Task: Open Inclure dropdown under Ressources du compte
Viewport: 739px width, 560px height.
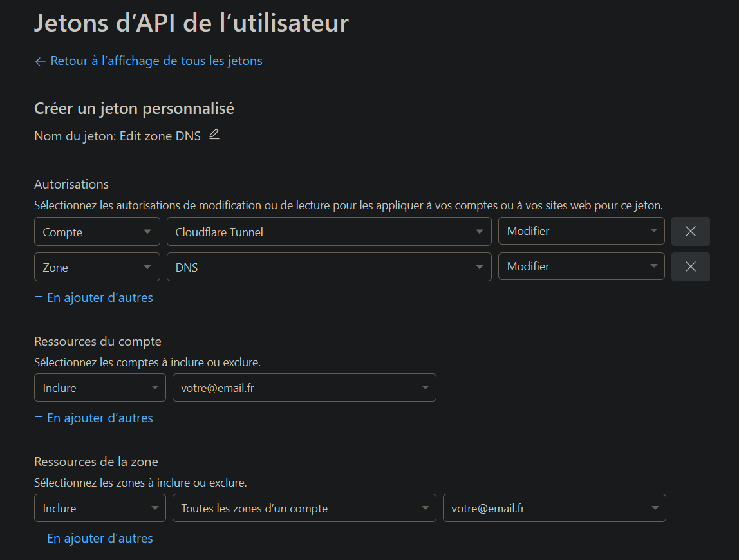Action: point(99,387)
